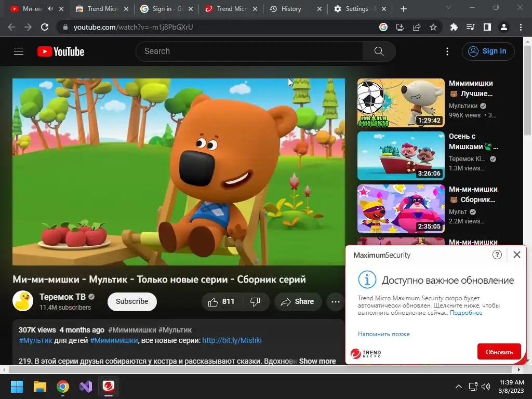Click the search magnifier button

pos(379,51)
